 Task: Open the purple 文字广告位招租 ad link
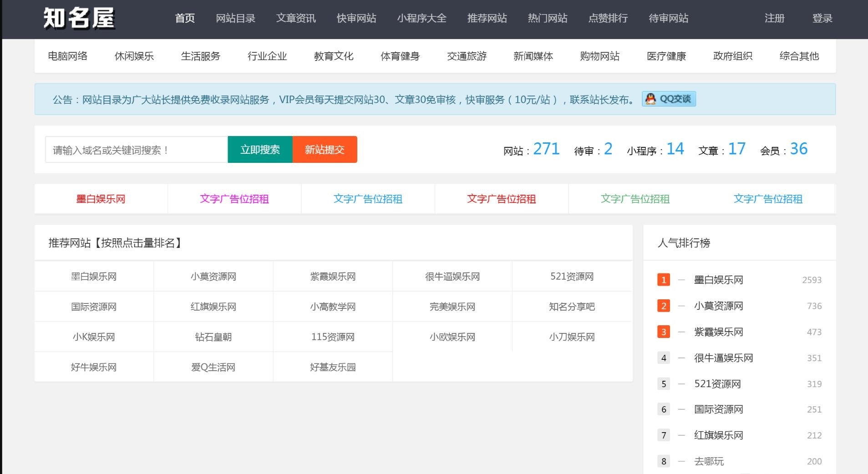[234, 199]
